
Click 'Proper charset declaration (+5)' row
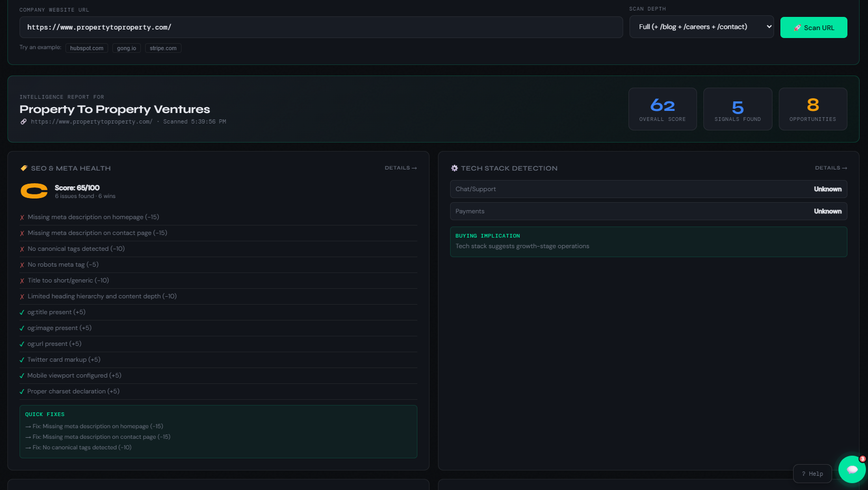click(218, 391)
